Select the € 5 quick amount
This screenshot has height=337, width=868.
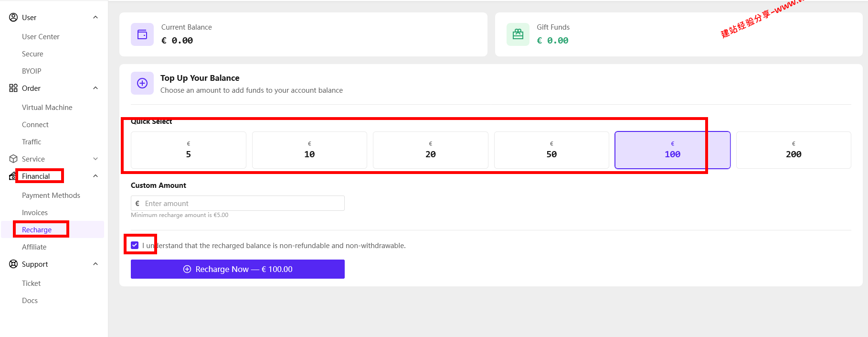coord(189,150)
